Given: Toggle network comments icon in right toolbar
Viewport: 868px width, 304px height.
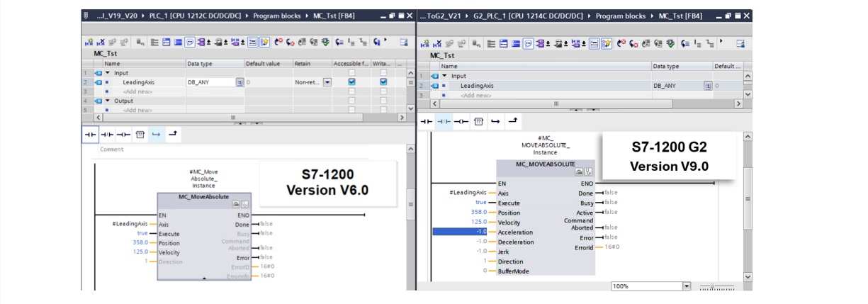Looking at the screenshot, I should coord(528,43).
